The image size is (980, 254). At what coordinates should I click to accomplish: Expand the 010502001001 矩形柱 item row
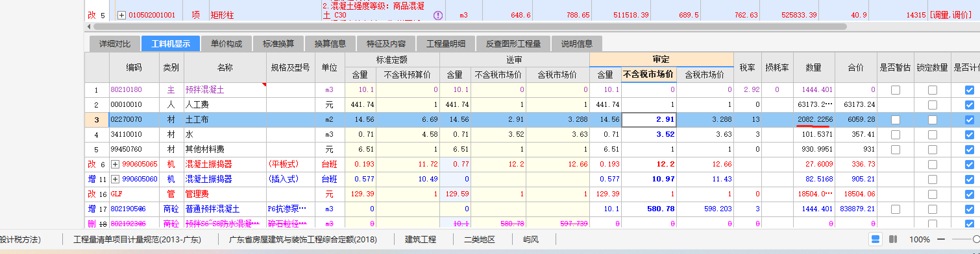(121, 15)
